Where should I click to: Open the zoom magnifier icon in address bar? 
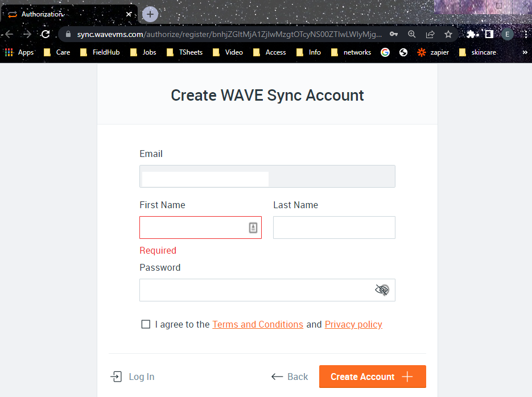point(412,34)
